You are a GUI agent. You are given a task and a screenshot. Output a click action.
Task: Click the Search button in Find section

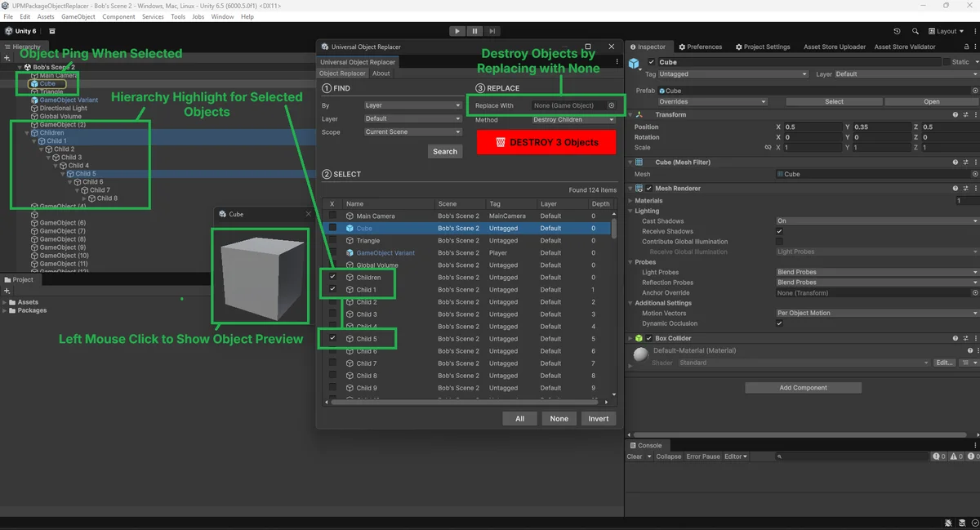tap(445, 151)
